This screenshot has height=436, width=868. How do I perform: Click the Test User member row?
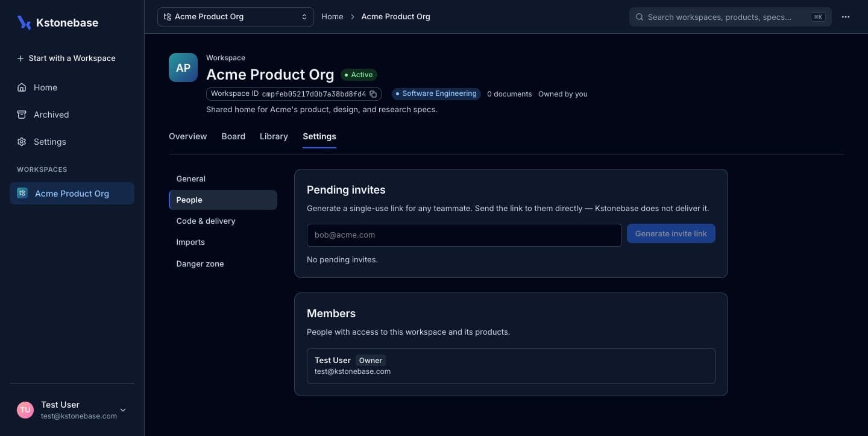point(511,365)
